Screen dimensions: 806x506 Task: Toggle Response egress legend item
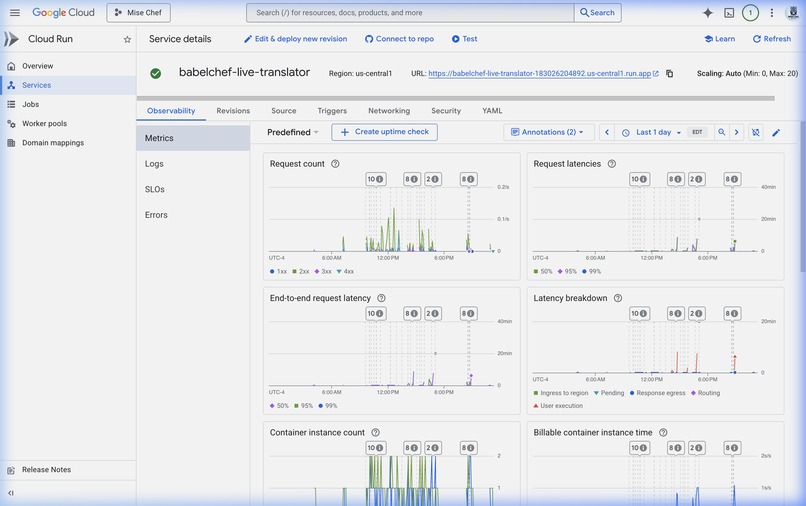pos(657,393)
